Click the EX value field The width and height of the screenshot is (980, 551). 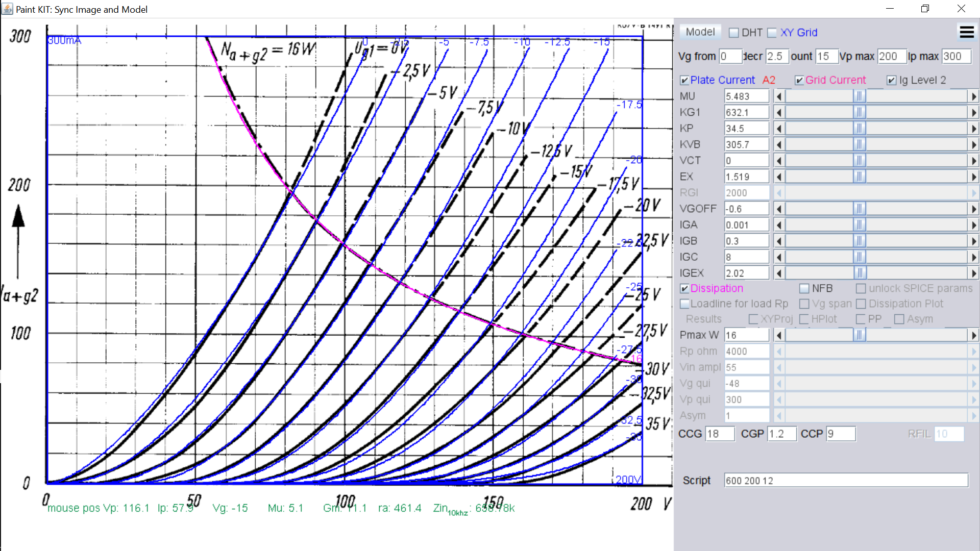click(747, 177)
